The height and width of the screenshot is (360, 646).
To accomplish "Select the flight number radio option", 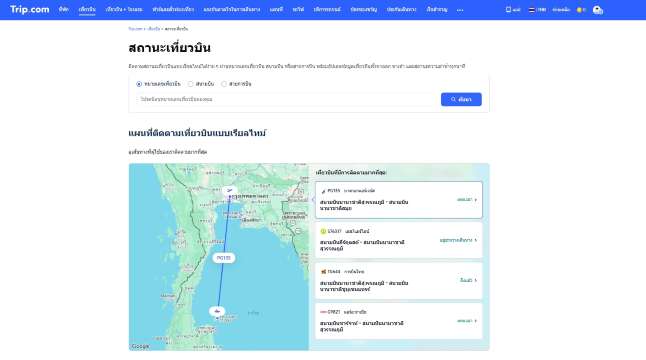I will [x=139, y=84].
